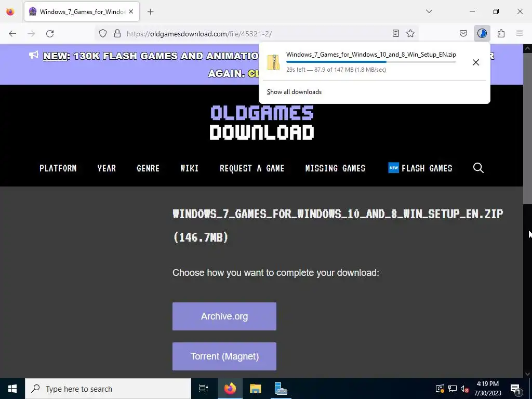The width and height of the screenshot is (532, 399).
Task: Open the network computers taskbar app
Action: 281,389
